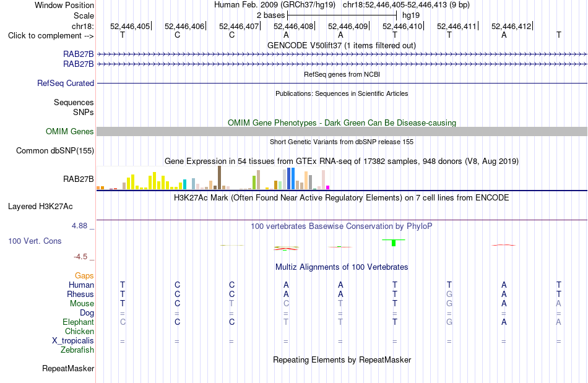Click the "Window Position" label
This screenshot has height=383, width=588.
tap(64, 5)
